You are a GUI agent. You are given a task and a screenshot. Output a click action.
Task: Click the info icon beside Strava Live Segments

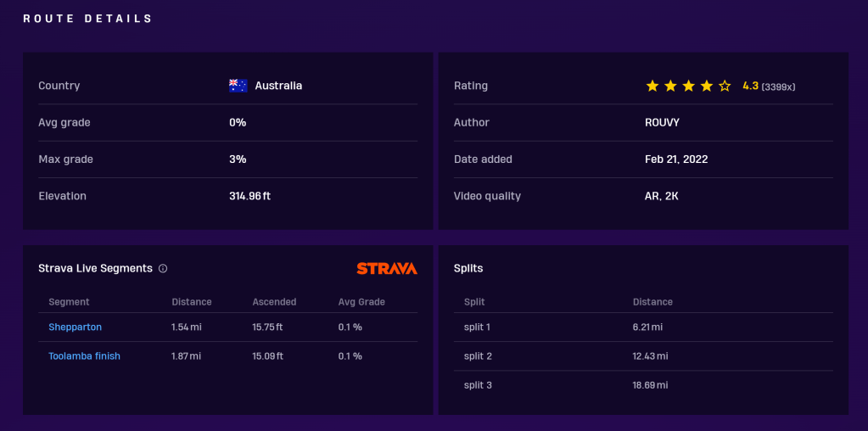point(163,269)
